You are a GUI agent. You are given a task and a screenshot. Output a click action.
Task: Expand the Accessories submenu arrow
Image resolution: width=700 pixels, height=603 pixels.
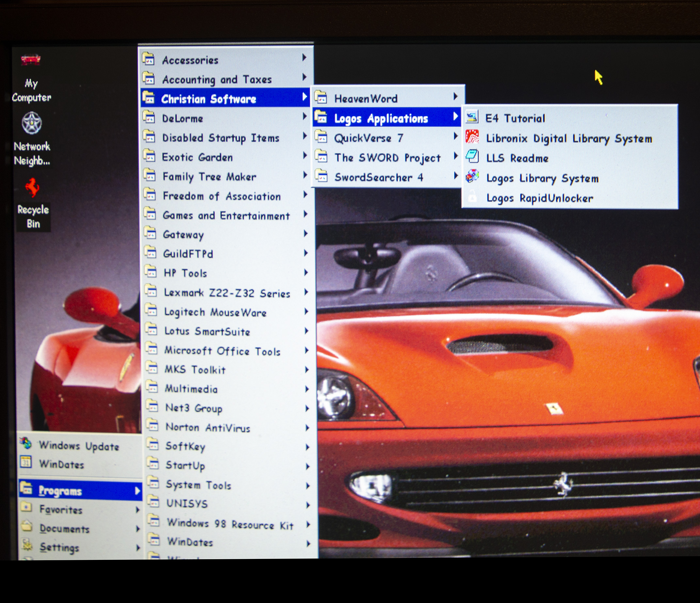[304, 58]
